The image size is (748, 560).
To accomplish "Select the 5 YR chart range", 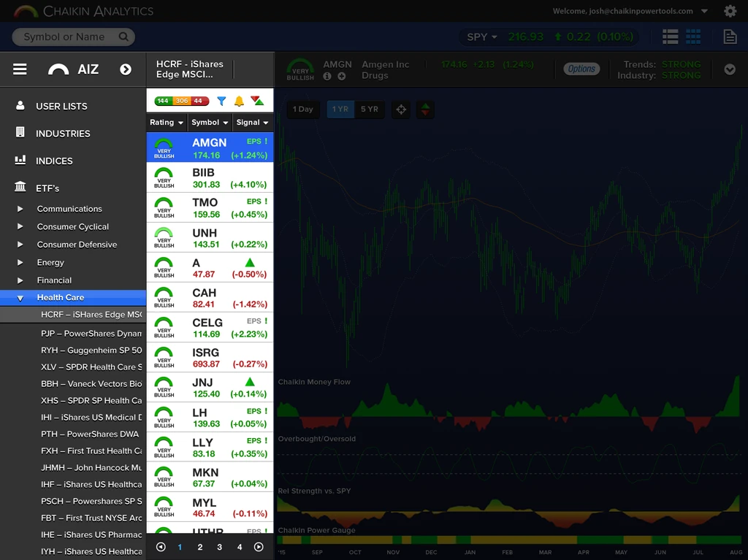I will click(369, 110).
